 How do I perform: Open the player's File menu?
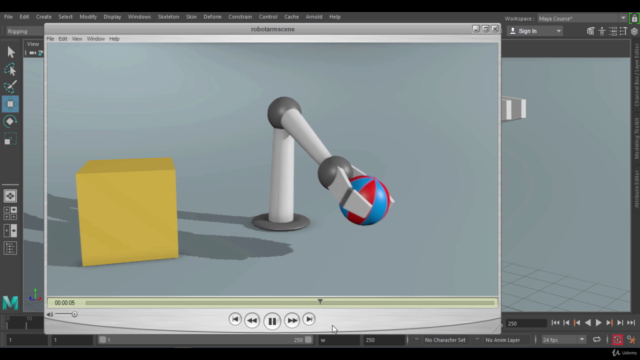(x=50, y=39)
